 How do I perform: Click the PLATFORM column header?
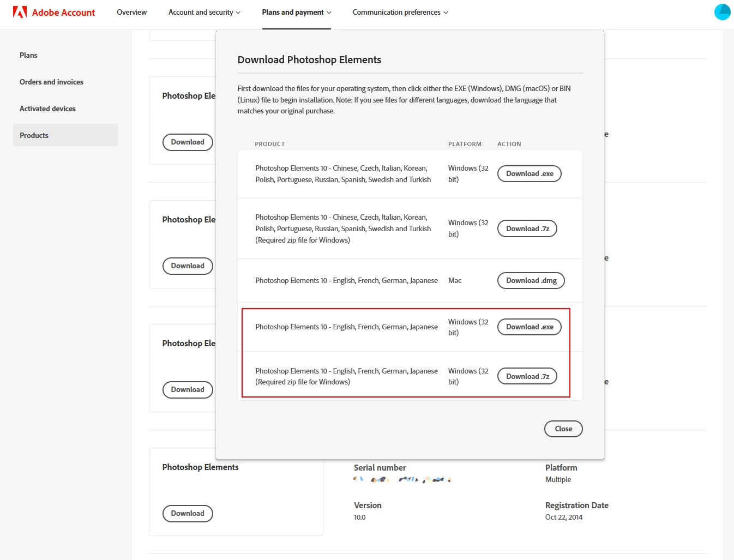pos(465,144)
